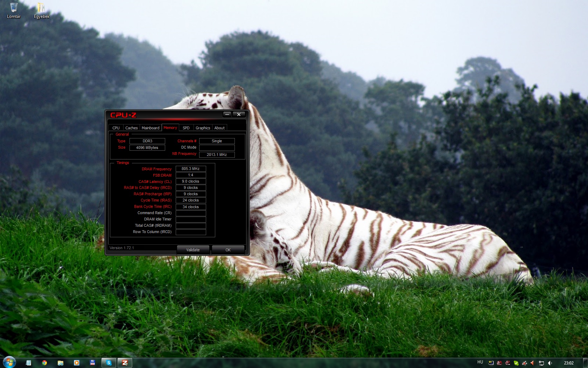
Task: Click the CPU-Z title logo
Action: pos(123,115)
